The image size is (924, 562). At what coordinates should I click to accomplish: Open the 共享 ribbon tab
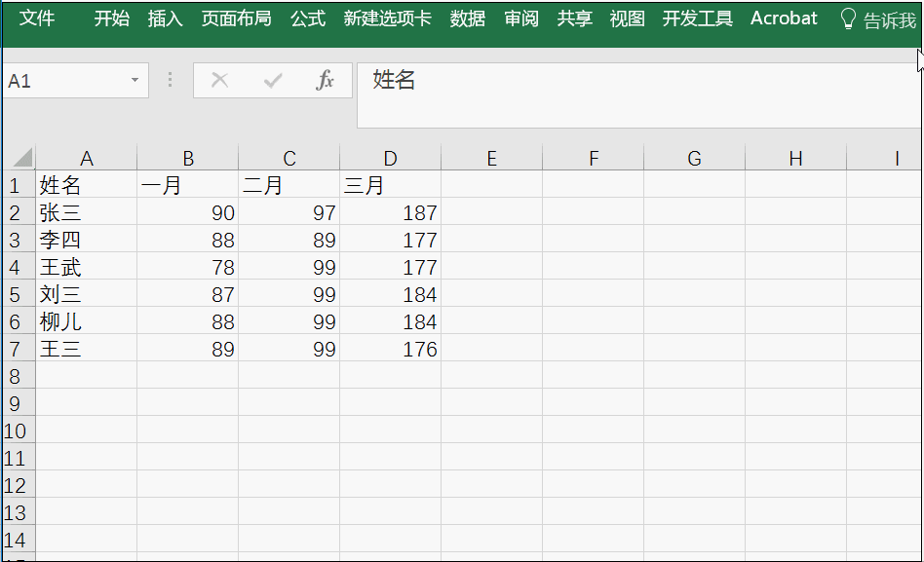tap(574, 19)
